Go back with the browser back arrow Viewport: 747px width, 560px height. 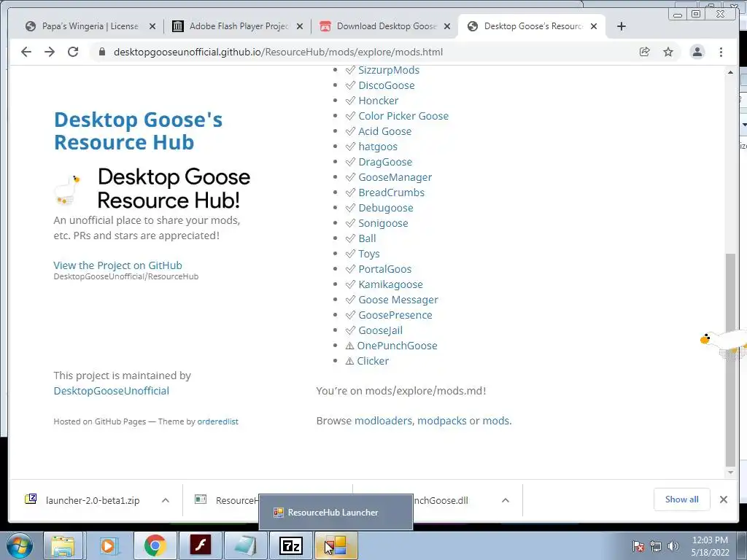tap(26, 52)
